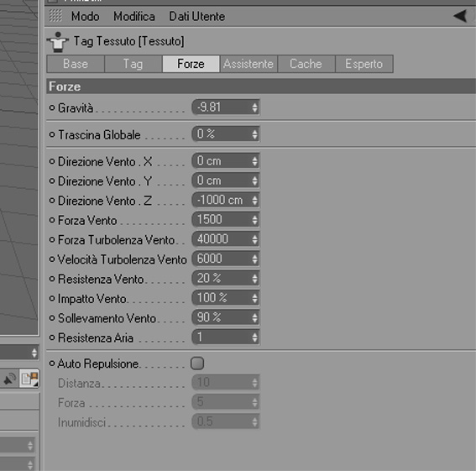Toggle keyframe circle for Forza Vento

coord(52,220)
